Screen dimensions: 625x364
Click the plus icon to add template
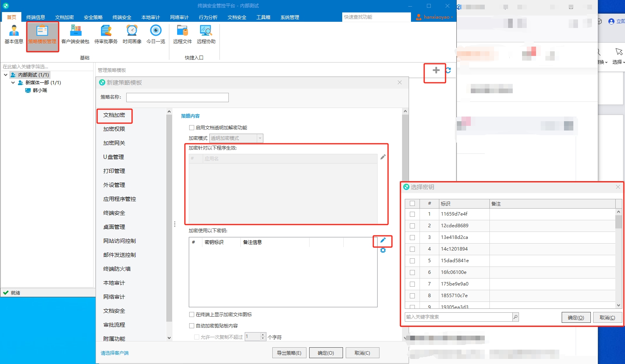pos(436,70)
